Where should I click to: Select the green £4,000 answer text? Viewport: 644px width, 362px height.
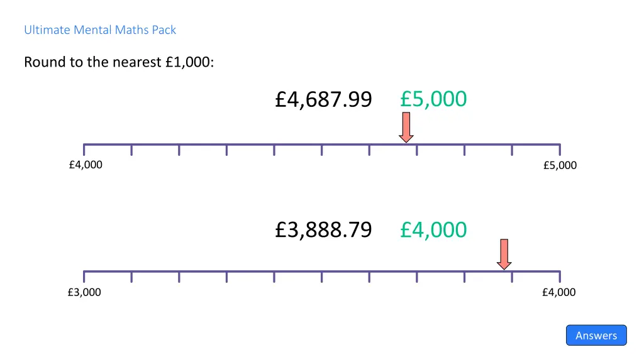tap(433, 229)
